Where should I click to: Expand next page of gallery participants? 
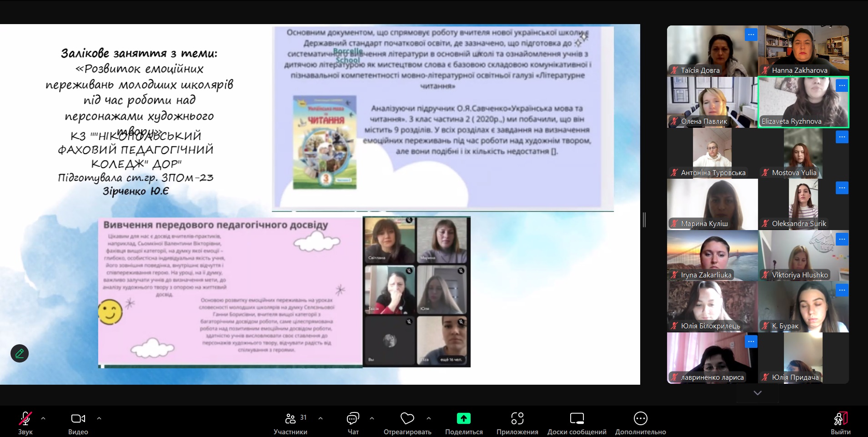[758, 393]
